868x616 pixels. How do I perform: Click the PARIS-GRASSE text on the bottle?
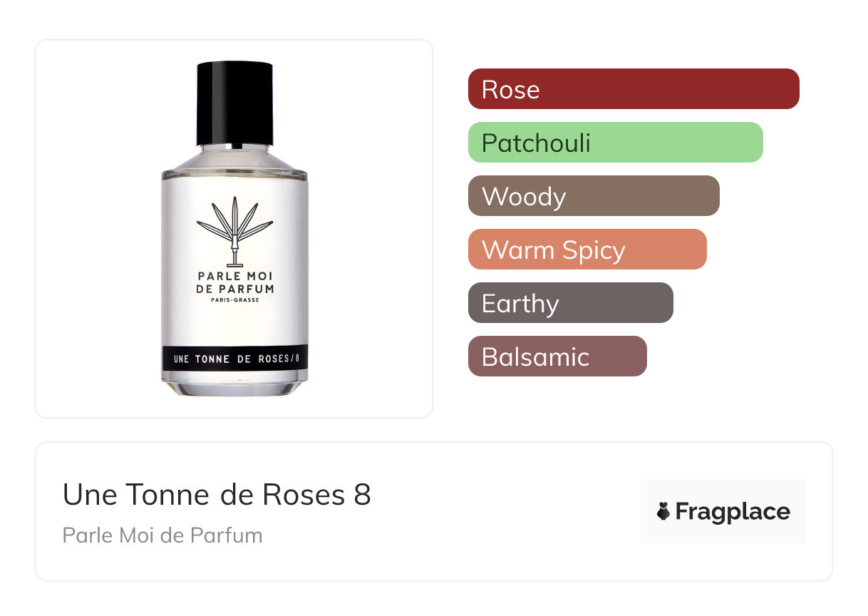pyautogui.click(x=234, y=300)
